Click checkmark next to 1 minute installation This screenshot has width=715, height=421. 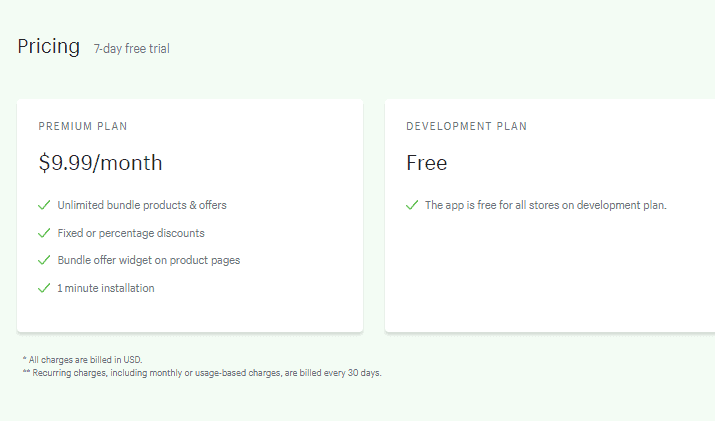click(x=44, y=288)
